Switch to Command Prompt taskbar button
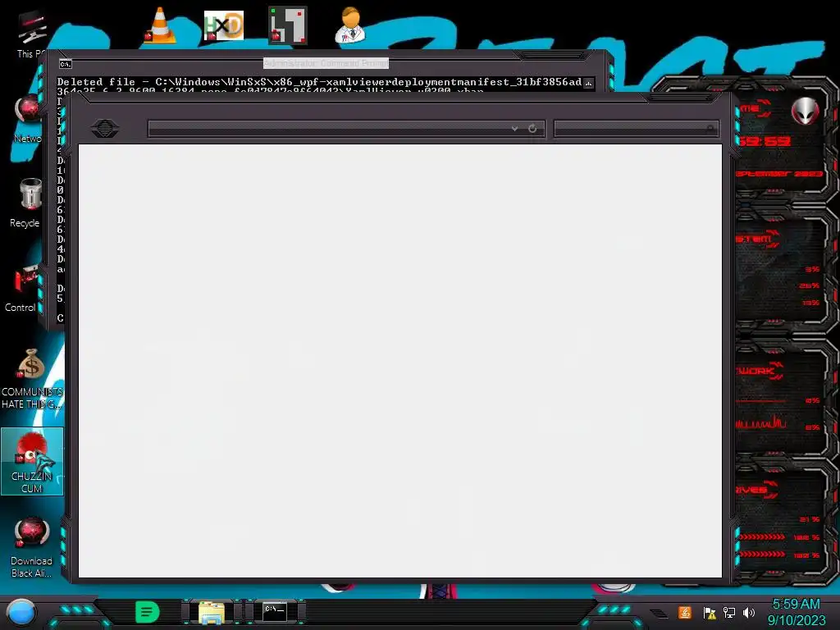The width and height of the screenshot is (840, 630). 275,612
